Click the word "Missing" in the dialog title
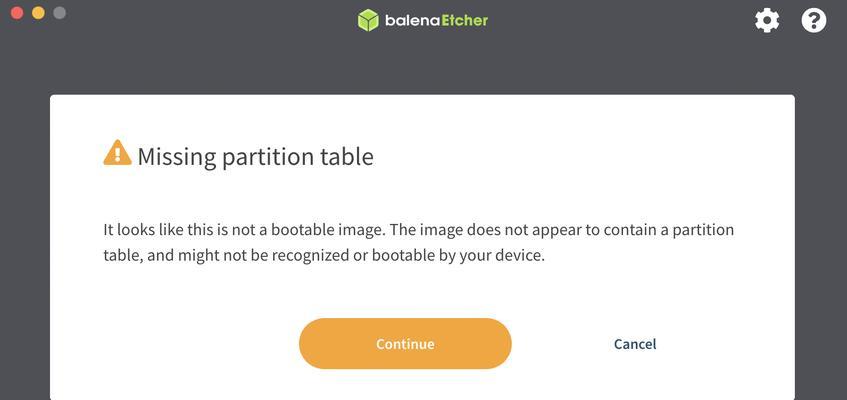Image resolution: width=847 pixels, height=400 pixels. [176, 157]
